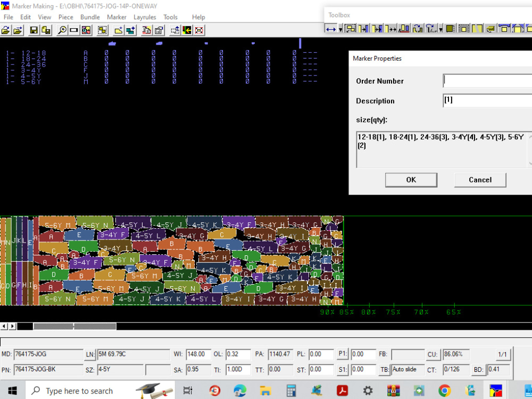
Task: Click the overlap double-arrow Toolbox icon
Action: click(x=377, y=29)
